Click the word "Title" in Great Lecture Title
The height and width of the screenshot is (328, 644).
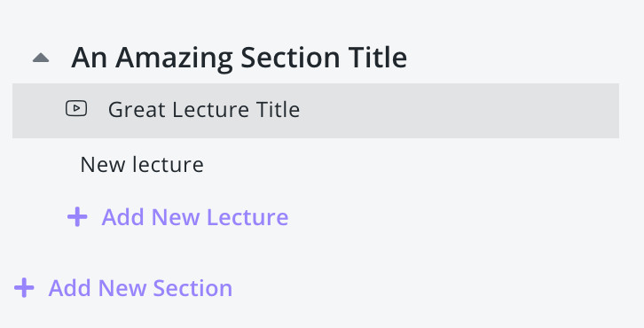278,110
